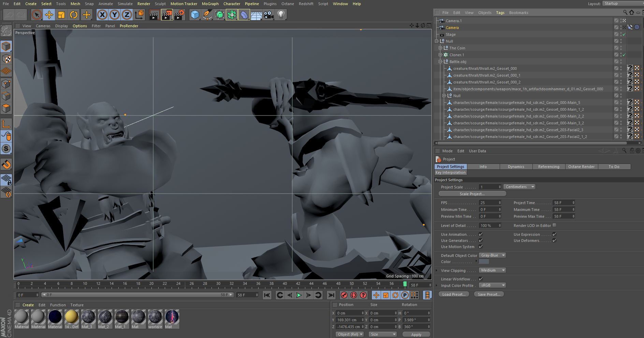Toggle Use Expression checkbox

pos(554,234)
